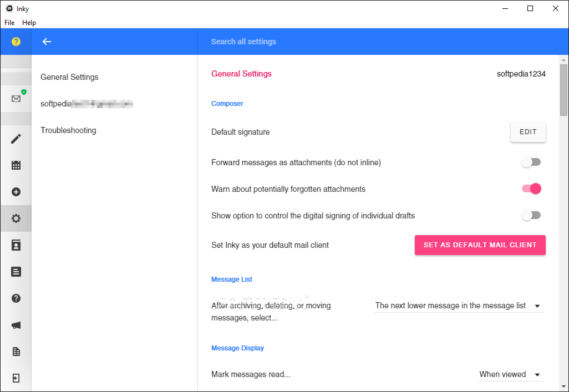The height and width of the screenshot is (392, 569).
Task: Expand the 'When viewed' dropdown
Action: pyautogui.click(x=510, y=374)
